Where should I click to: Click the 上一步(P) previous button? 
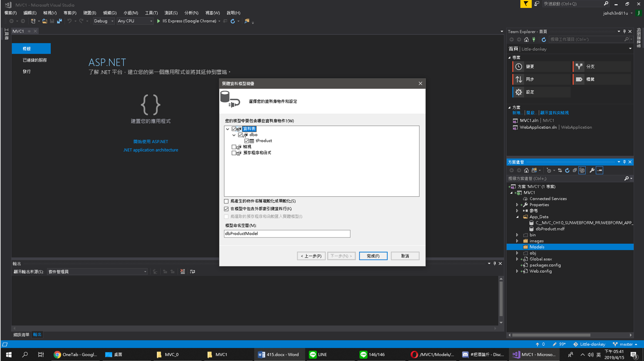(x=311, y=256)
